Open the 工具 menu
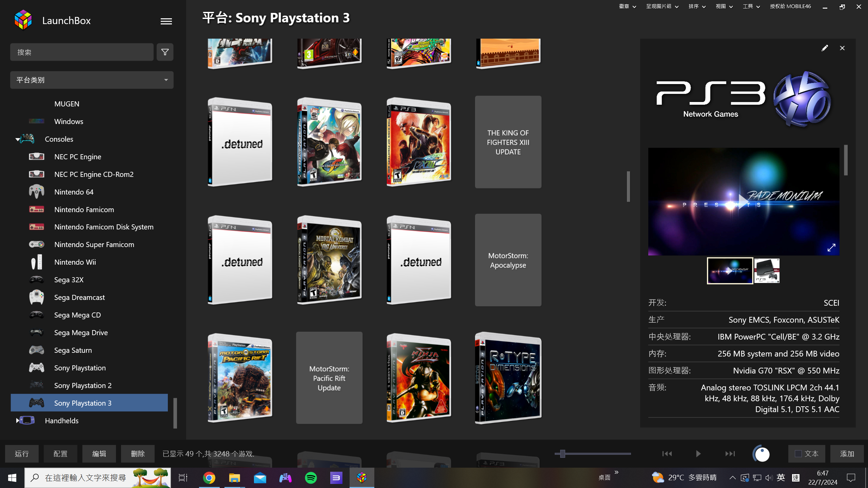 click(x=751, y=6)
